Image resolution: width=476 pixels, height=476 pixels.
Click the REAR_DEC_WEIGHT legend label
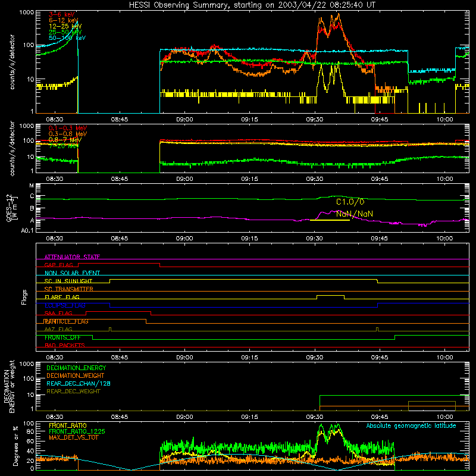tap(73, 392)
